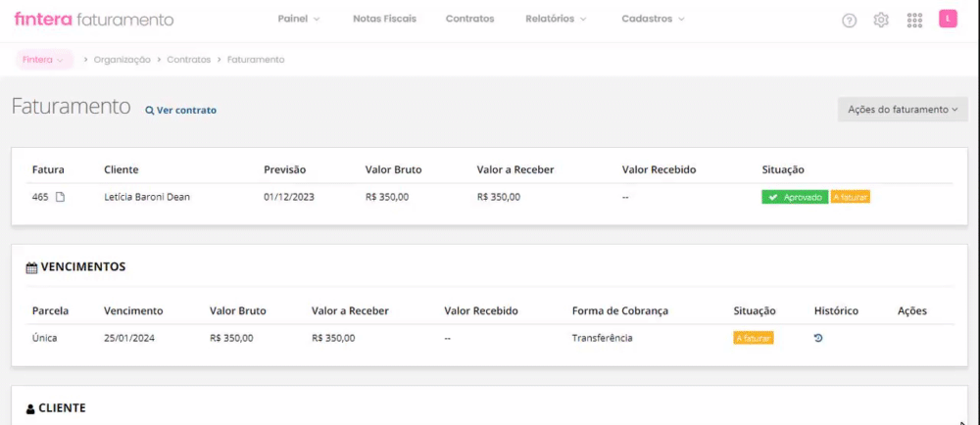This screenshot has height=425, width=980.
Task: Click the person icon beside CLIENTE
Action: click(x=30, y=409)
